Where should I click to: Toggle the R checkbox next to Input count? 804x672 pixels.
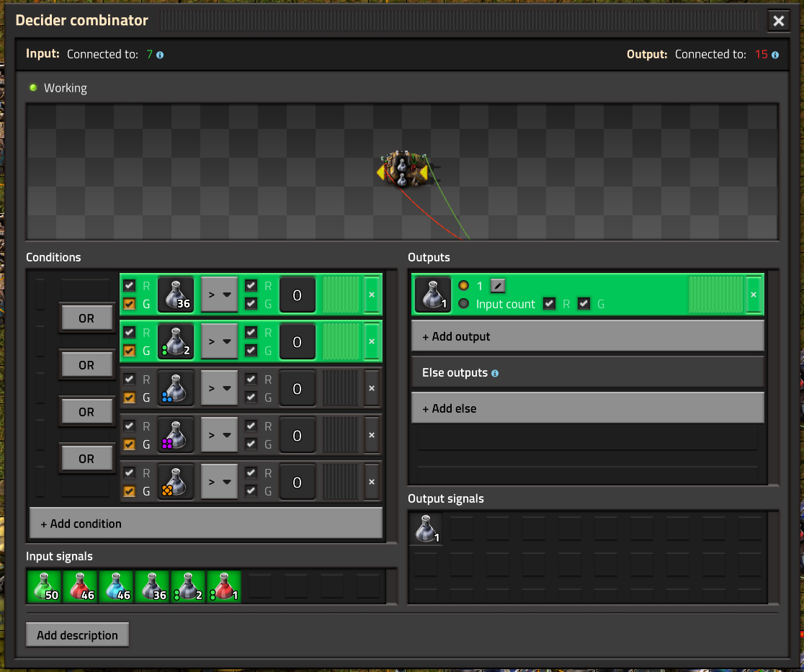[549, 303]
